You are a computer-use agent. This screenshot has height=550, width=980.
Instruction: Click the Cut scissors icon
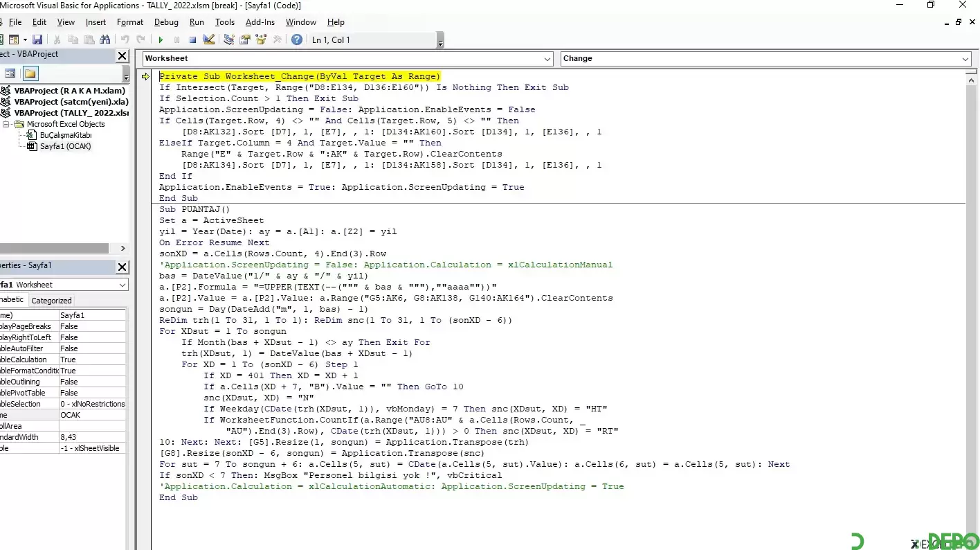pos(57,40)
